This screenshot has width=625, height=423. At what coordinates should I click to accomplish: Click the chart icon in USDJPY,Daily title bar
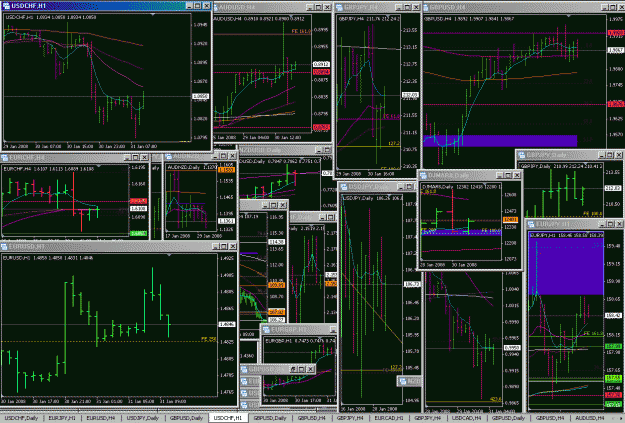click(344, 187)
